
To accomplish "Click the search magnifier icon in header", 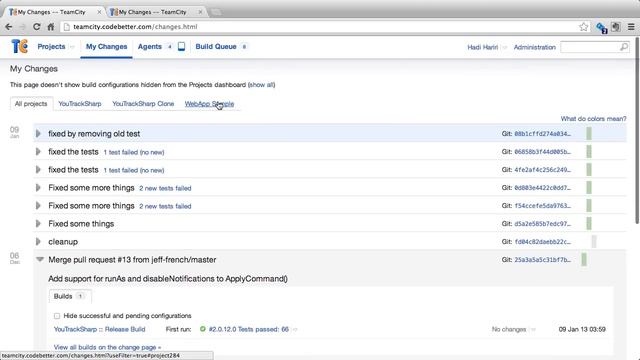I will pos(624,47).
